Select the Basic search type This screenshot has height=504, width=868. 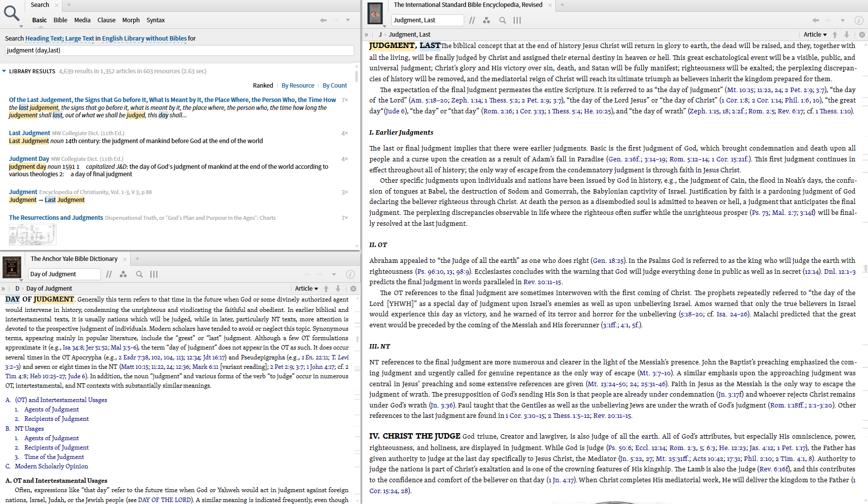[40, 20]
